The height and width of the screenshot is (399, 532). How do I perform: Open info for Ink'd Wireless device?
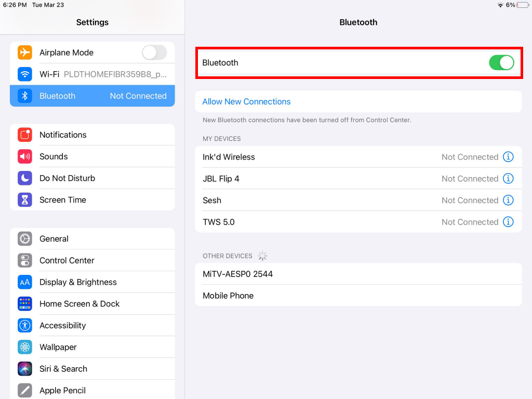click(508, 157)
